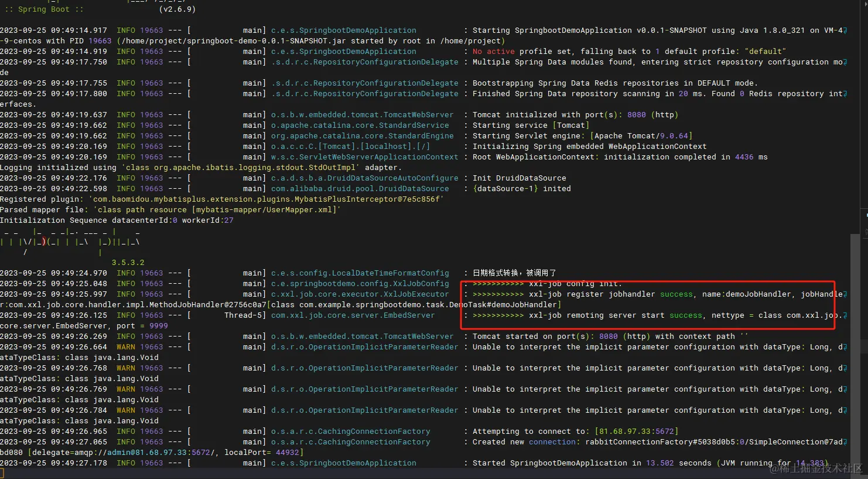Click WARN level on the 09:49:26.769 row

coord(126,389)
